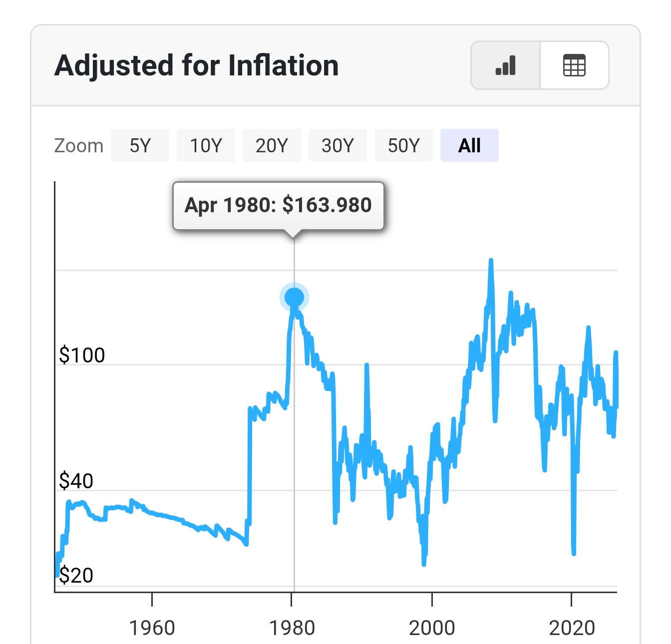The width and height of the screenshot is (671, 644).
Task: Switch to bar chart view icon
Action: (x=505, y=65)
